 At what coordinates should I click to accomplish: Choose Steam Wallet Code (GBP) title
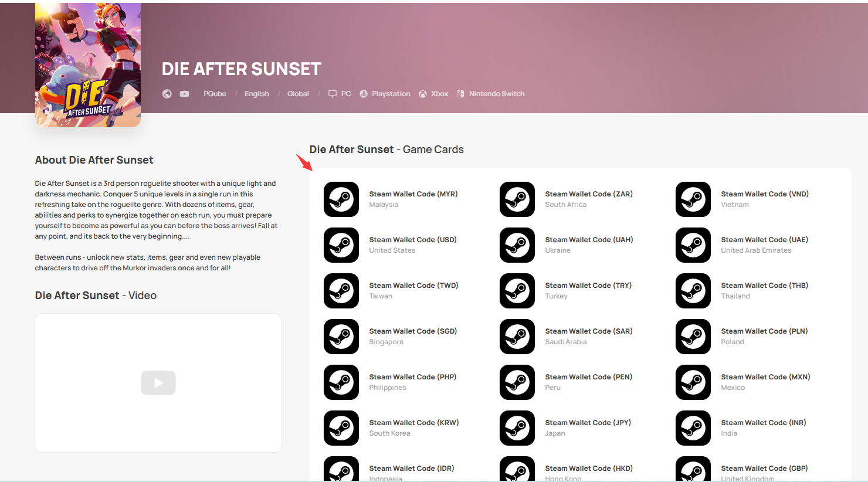click(x=765, y=469)
